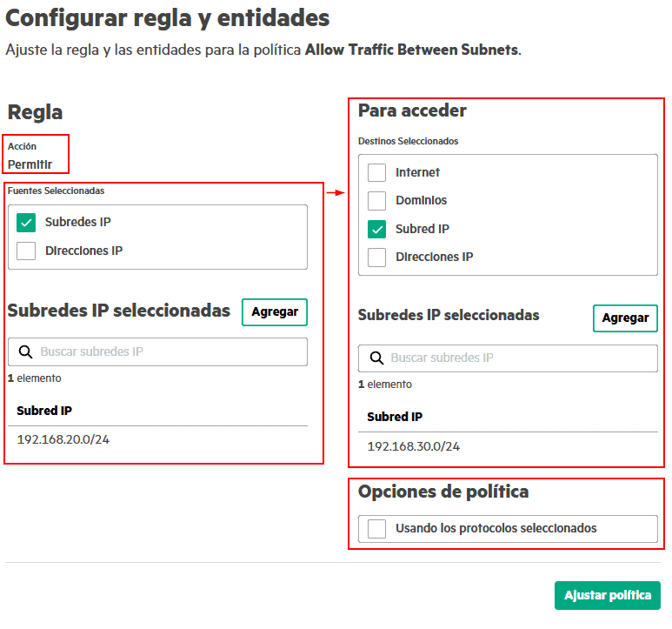Click the Allow Traffic Between Subnets policy name
The image size is (672, 629).
pos(411,50)
